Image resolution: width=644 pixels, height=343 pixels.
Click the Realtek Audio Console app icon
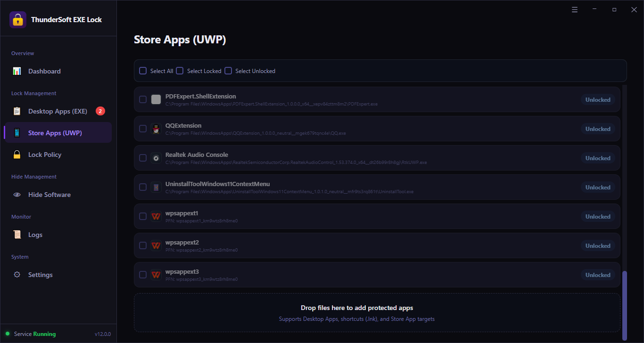pos(156,158)
